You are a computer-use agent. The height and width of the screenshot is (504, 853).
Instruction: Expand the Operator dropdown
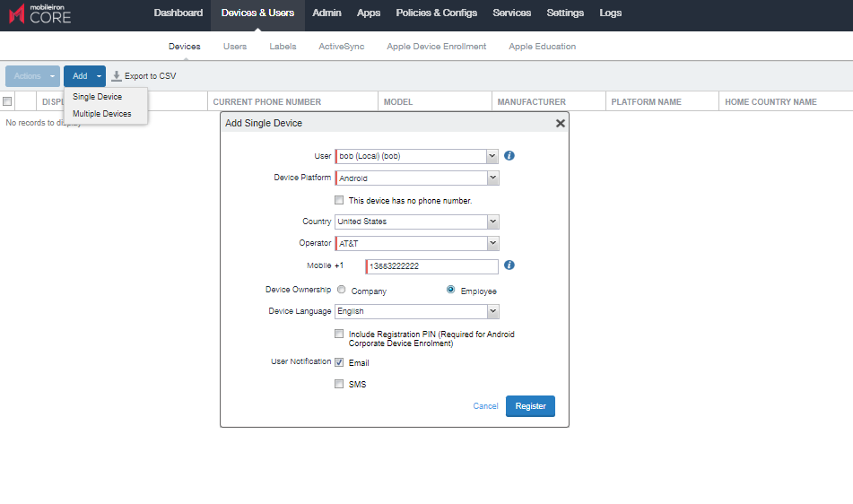coord(492,243)
